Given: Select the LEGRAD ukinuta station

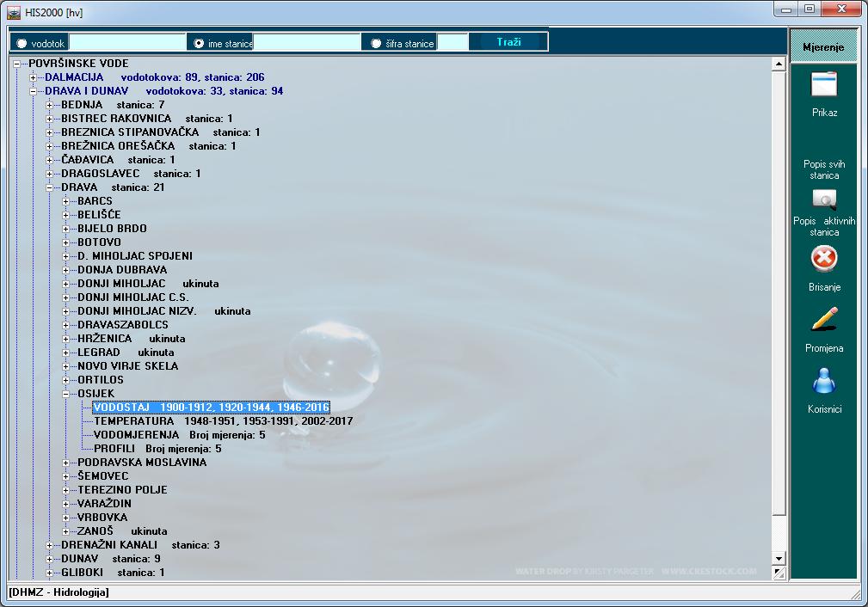Looking at the screenshot, I should (126, 353).
